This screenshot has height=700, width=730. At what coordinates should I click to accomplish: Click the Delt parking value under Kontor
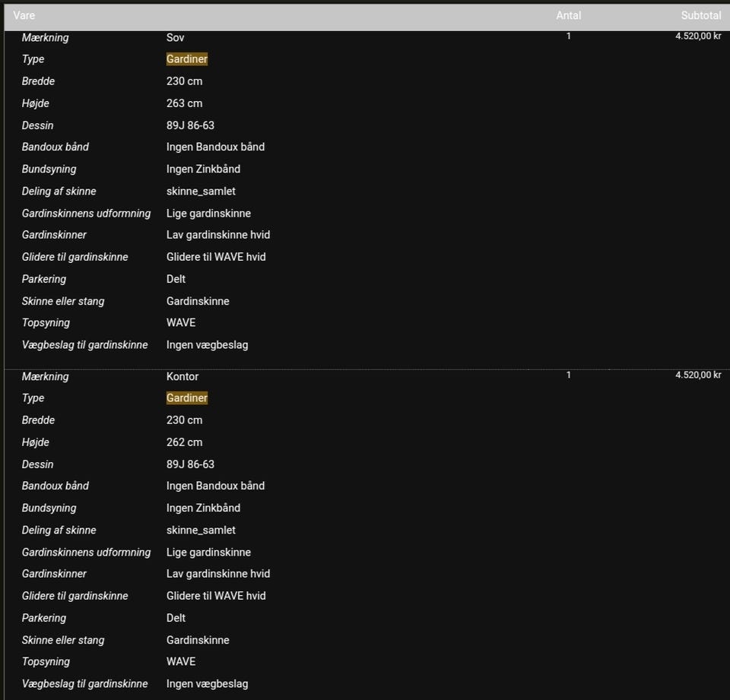click(x=176, y=618)
